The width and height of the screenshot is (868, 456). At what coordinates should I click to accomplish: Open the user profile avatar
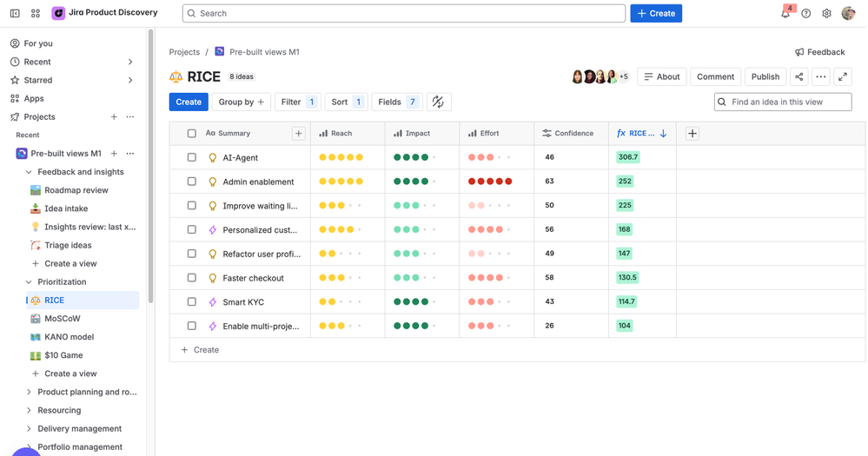[848, 13]
